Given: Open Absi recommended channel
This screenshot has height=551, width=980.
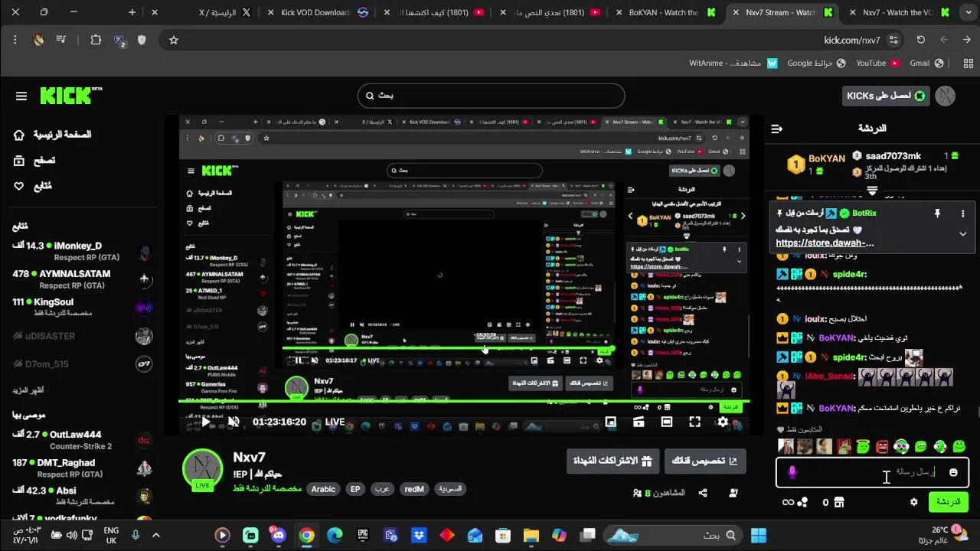Looking at the screenshot, I should (x=81, y=496).
